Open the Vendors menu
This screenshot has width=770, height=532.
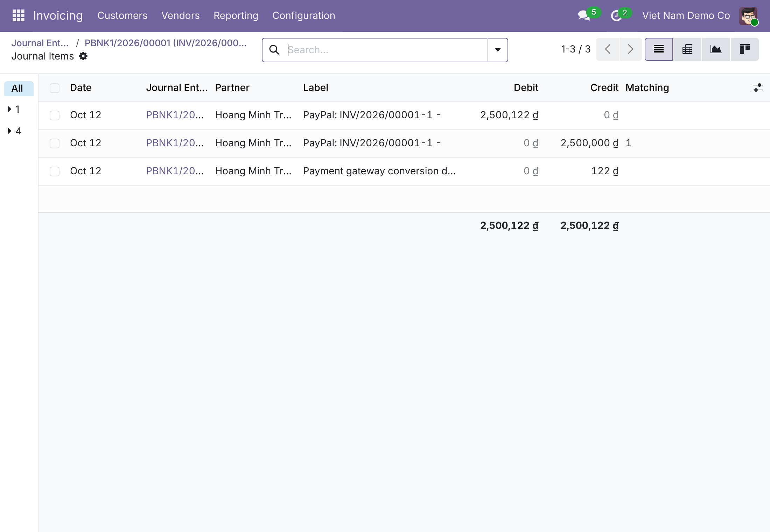tap(180, 15)
